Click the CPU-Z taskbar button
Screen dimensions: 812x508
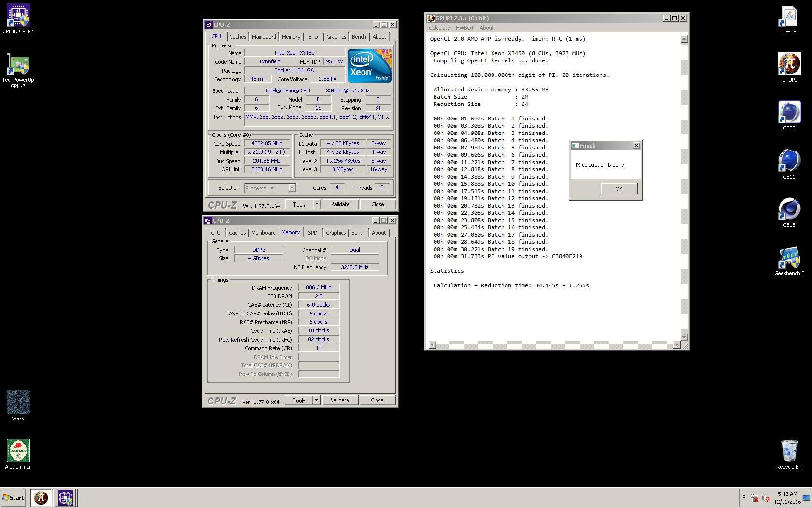click(x=65, y=497)
